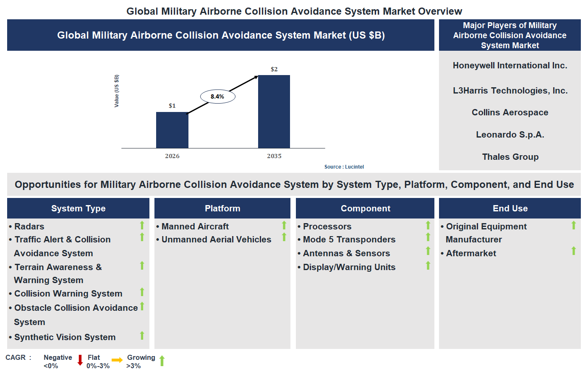This screenshot has height=372, width=588.
Task: Click the growth arrow next to Manned Aircraft
Action: 285,226
